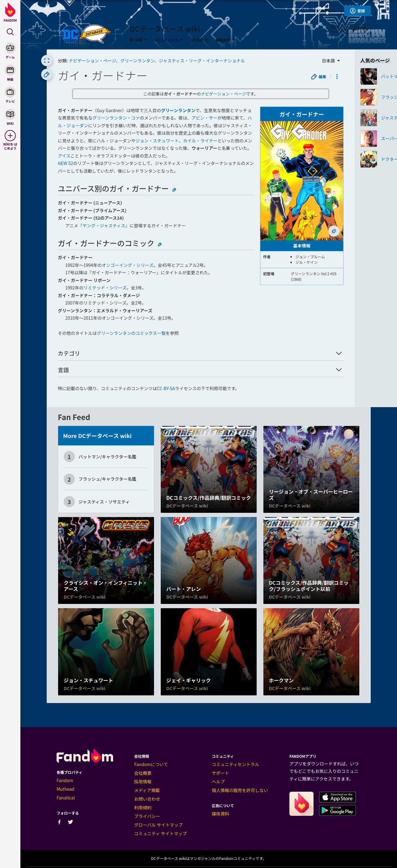This screenshot has height=868, width=397.
Task: Follow the ヤング・ジャスティス link
Action: pyautogui.click(x=104, y=226)
